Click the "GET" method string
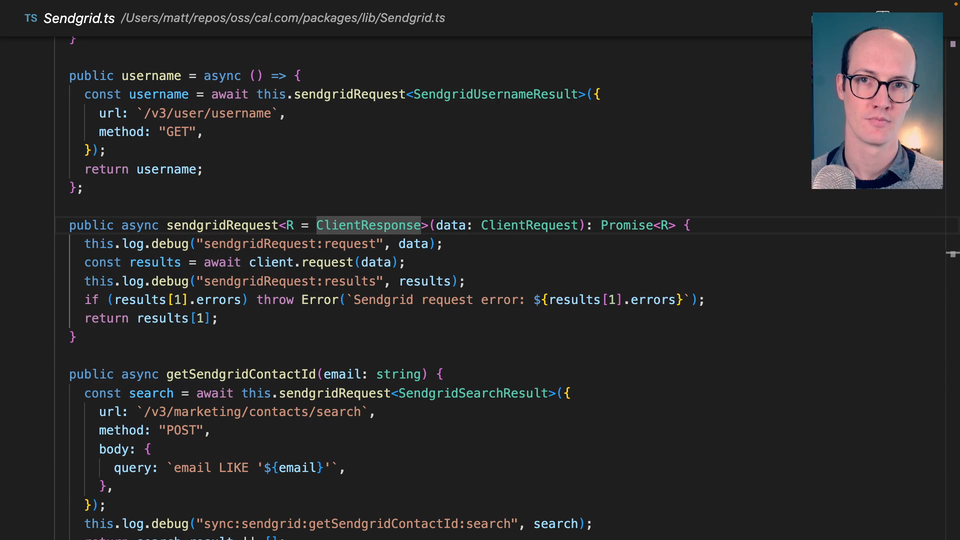960x540 pixels. pyautogui.click(x=180, y=132)
